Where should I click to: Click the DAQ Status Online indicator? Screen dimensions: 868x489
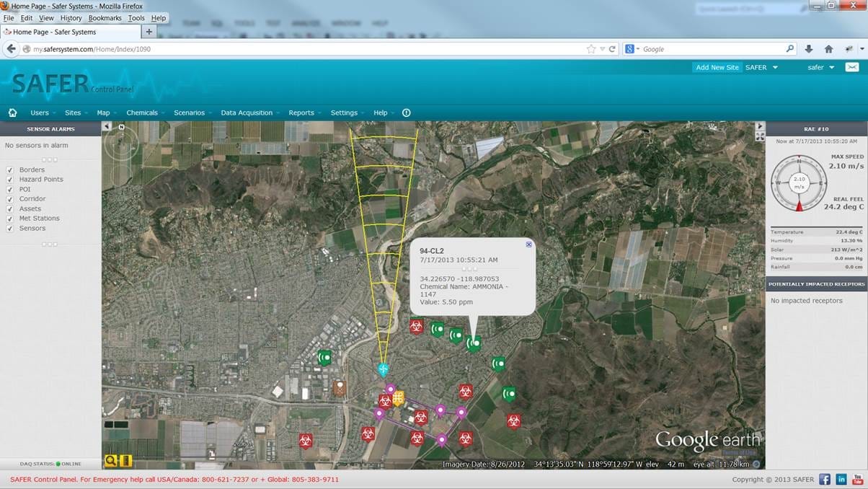coord(50,464)
